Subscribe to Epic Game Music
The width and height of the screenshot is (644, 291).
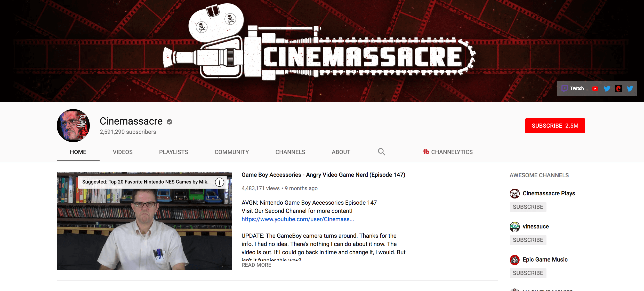pos(528,273)
